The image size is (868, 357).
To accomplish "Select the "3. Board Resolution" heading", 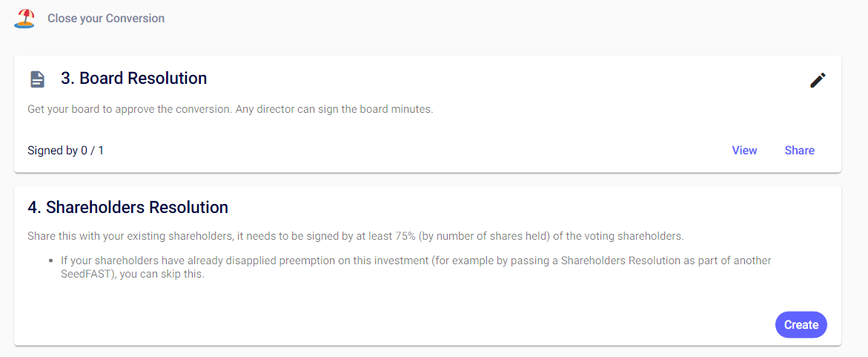I will click(133, 78).
